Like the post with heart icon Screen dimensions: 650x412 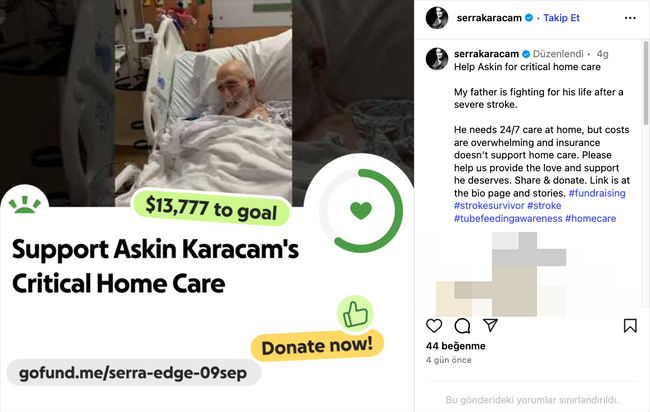click(434, 326)
